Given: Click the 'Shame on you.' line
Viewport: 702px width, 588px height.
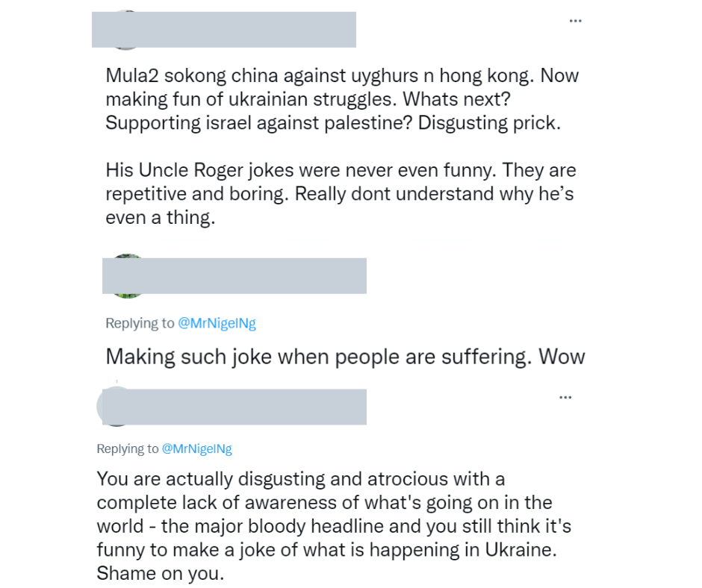Looking at the screenshot, I should point(159,575).
